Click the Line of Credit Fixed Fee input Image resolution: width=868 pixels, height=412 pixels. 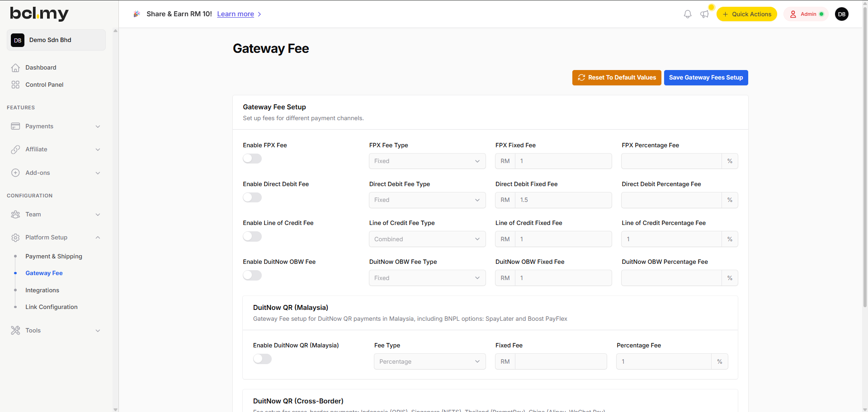pos(563,239)
